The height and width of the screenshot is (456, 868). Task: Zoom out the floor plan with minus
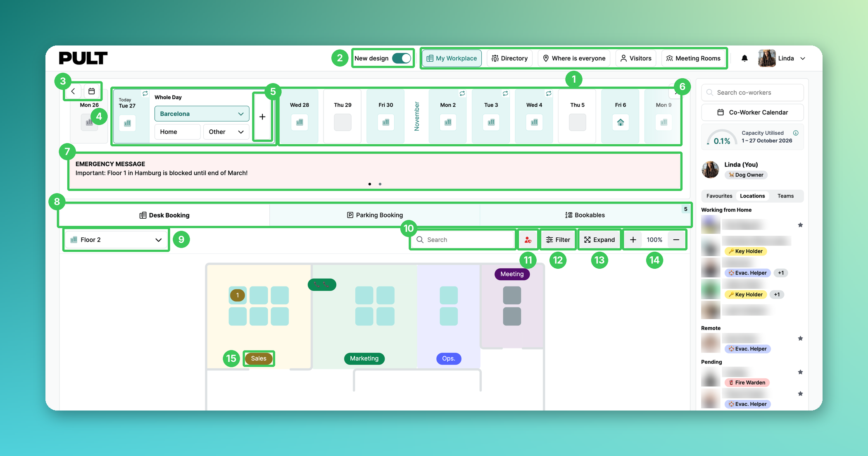(x=676, y=240)
